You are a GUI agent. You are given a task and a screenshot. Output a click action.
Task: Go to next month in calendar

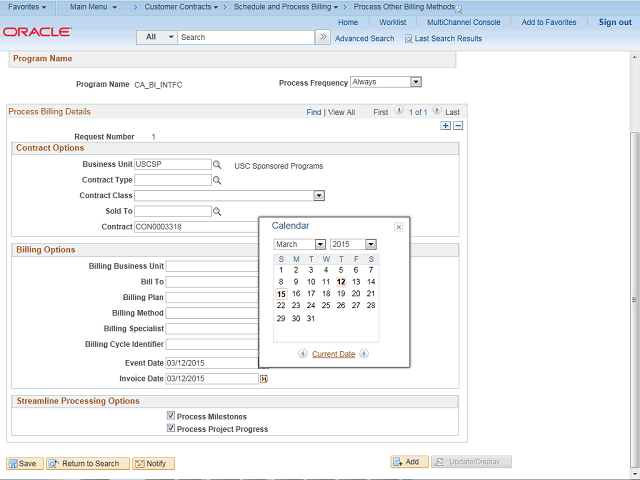[x=364, y=354]
